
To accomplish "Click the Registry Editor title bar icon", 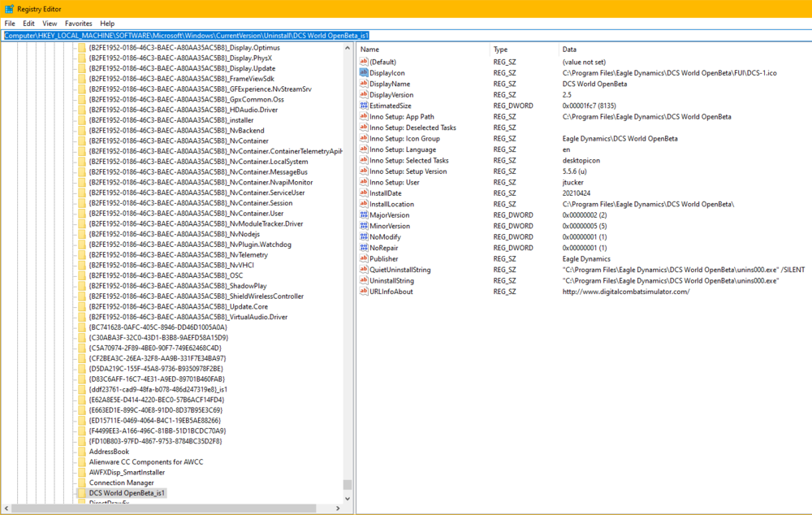I will coord(9,9).
